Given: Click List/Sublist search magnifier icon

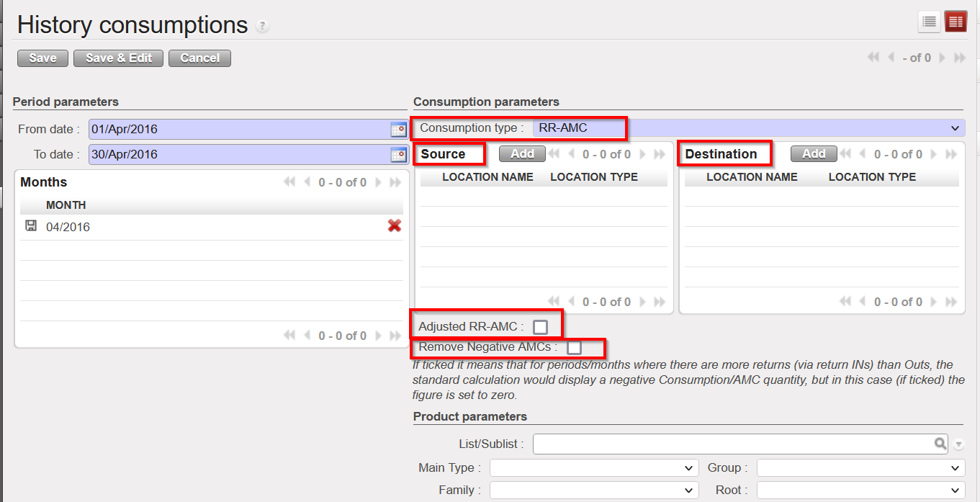Looking at the screenshot, I should 940,444.
